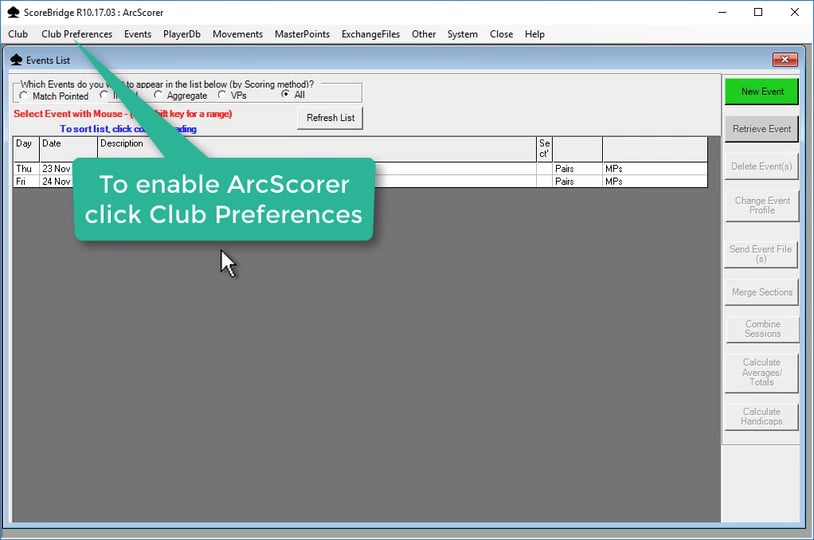Click MPs cell in Fri row
The image size is (814, 540).
(655, 181)
